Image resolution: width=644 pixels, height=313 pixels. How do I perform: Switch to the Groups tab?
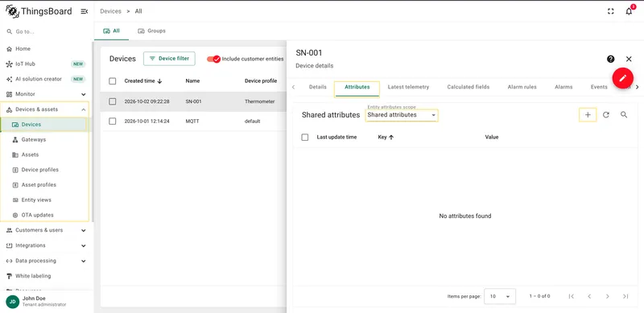click(151, 31)
